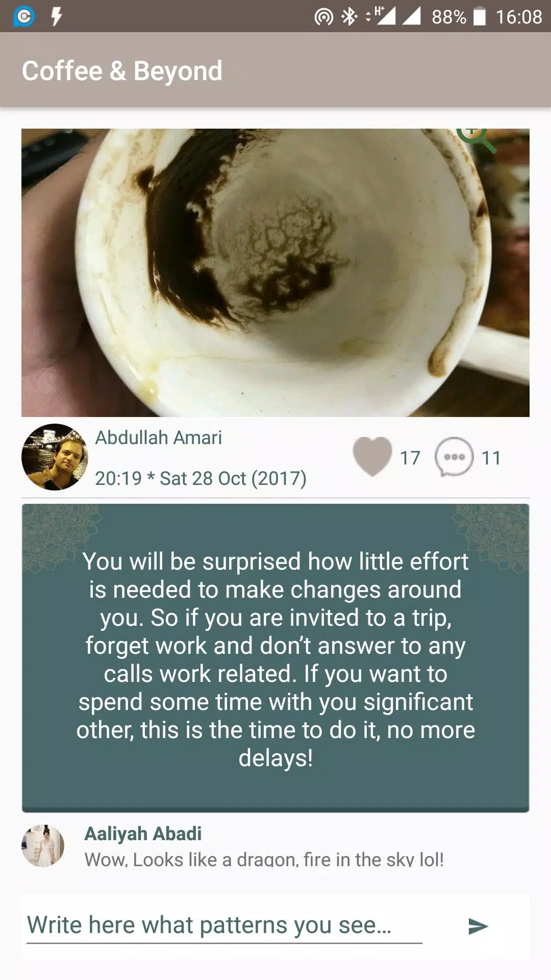Open Abdullah Amari's profile picture
The height and width of the screenshot is (980, 551).
point(55,457)
